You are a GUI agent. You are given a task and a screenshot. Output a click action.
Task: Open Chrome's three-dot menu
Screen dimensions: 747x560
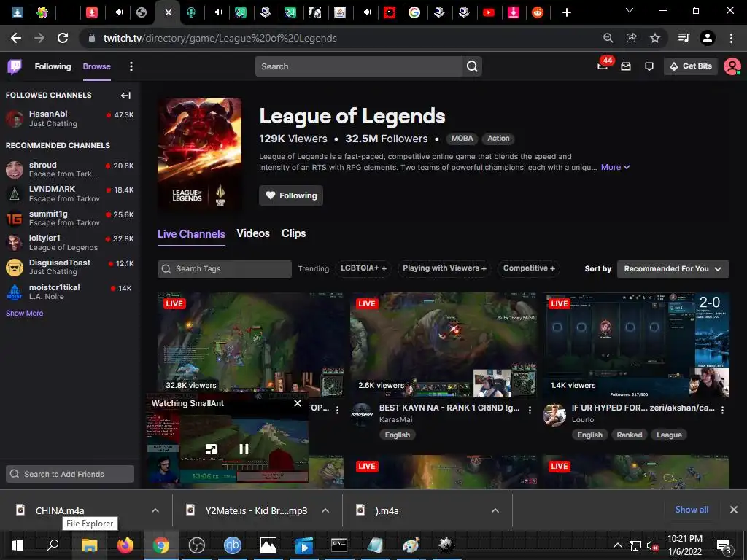(x=731, y=38)
